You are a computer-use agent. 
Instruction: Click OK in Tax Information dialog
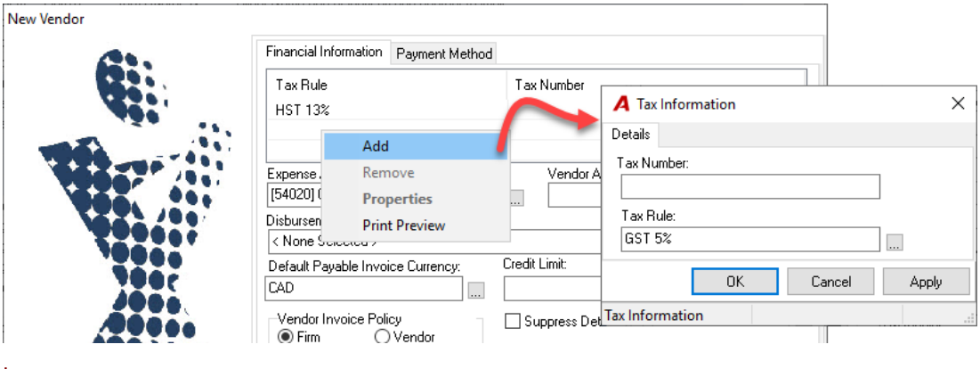(735, 282)
